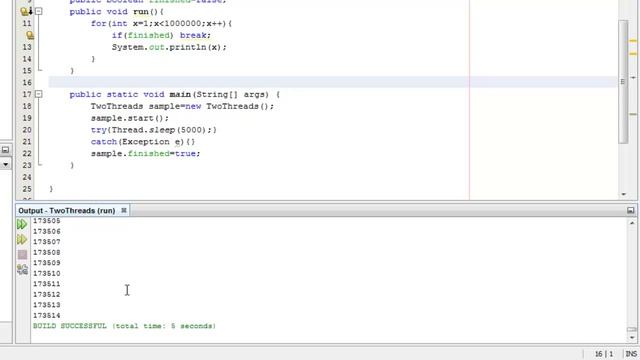The image size is (640, 360).
Task: Click the line System.out.println(x);
Action: tap(169, 47)
